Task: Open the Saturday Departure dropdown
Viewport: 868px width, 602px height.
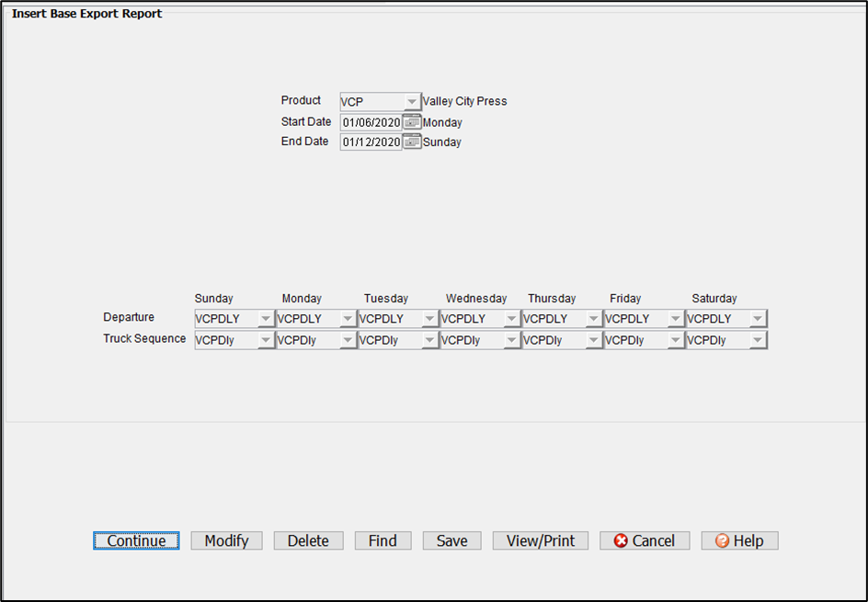Action: coord(757,319)
